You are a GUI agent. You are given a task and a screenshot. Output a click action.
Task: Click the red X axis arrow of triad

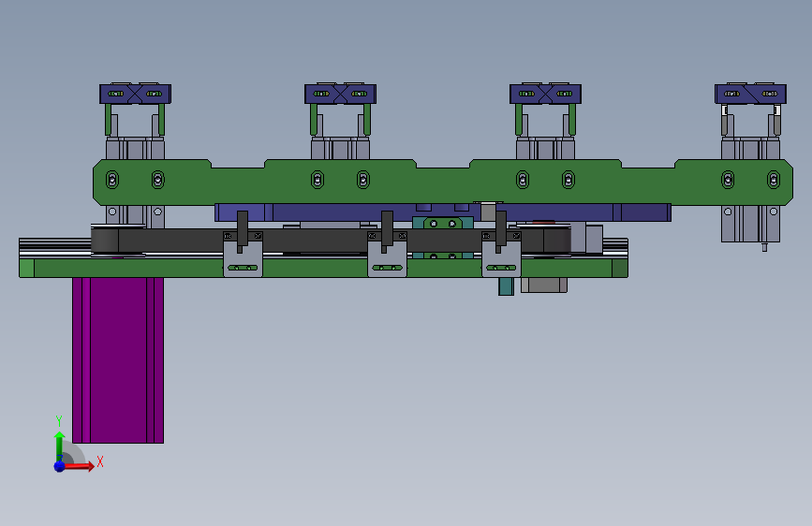(x=80, y=466)
